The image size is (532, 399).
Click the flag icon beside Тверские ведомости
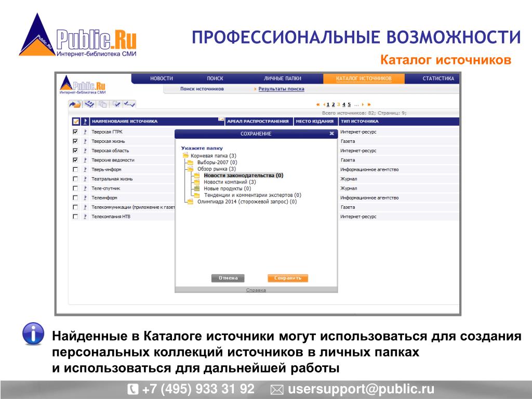[85, 160]
